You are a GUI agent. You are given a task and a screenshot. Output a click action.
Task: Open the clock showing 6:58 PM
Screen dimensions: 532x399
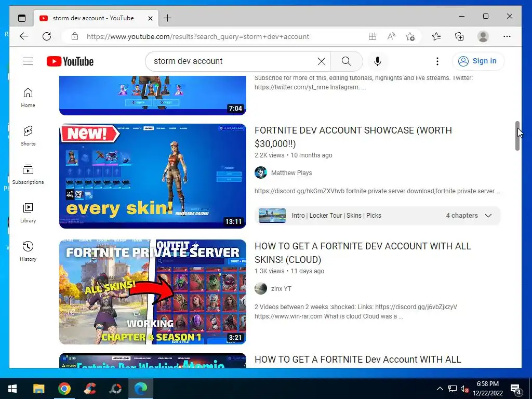point(488,389)
